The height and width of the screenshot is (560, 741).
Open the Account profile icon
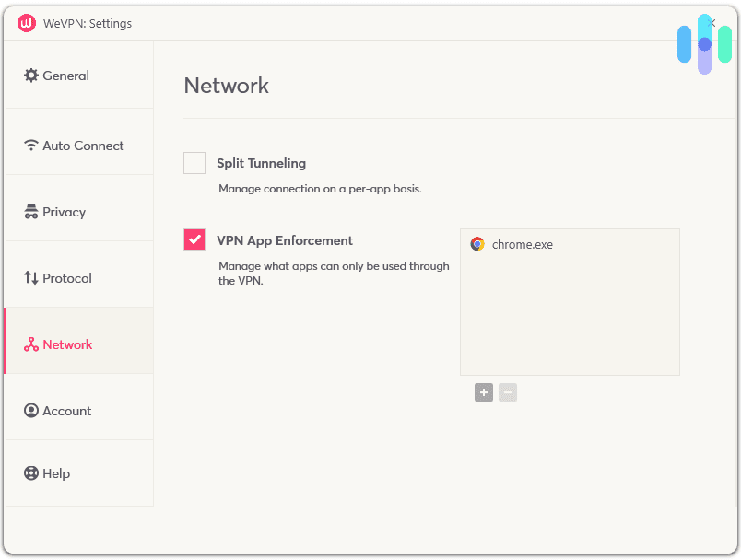coord(30,411)
